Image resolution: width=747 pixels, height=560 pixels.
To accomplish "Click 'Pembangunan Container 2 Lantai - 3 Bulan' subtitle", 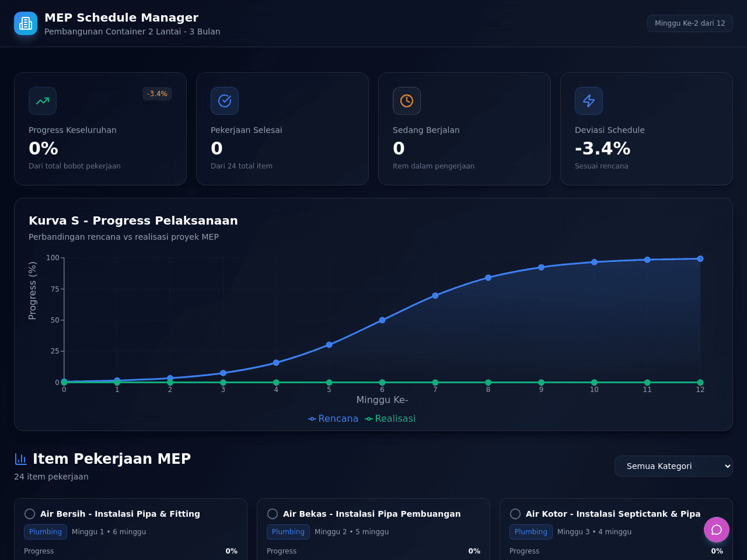I will [132, 32].
